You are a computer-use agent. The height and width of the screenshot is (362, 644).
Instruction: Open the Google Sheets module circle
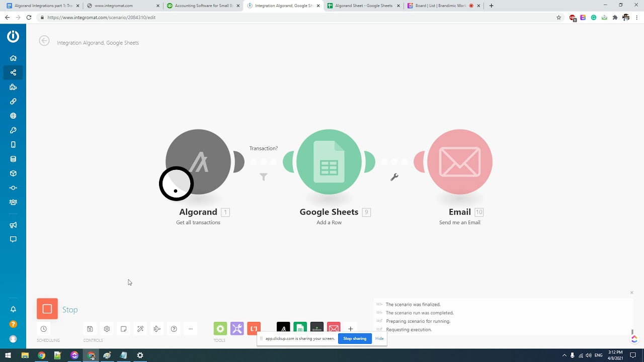point(329,162)
